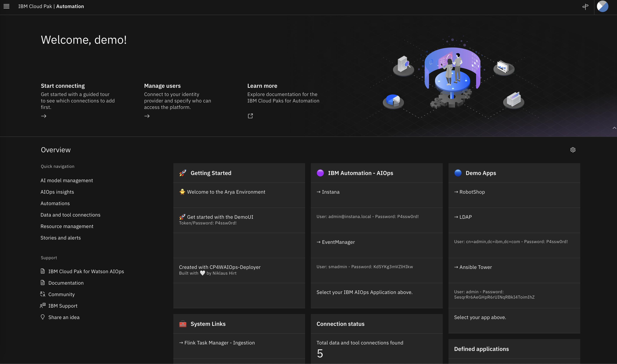This screenshot has width=617, height=364.
Task: Go to Resource management
Action: click(x=67, y=226)
